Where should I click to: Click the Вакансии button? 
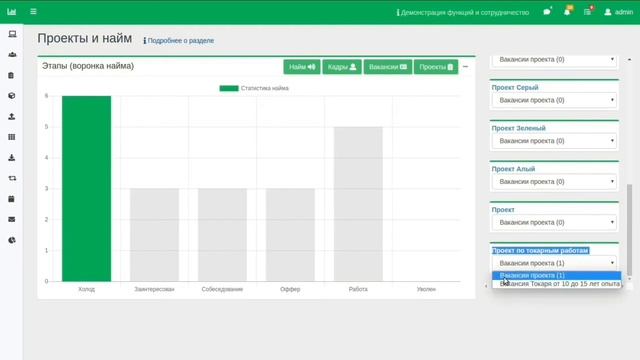coord(388,67)
